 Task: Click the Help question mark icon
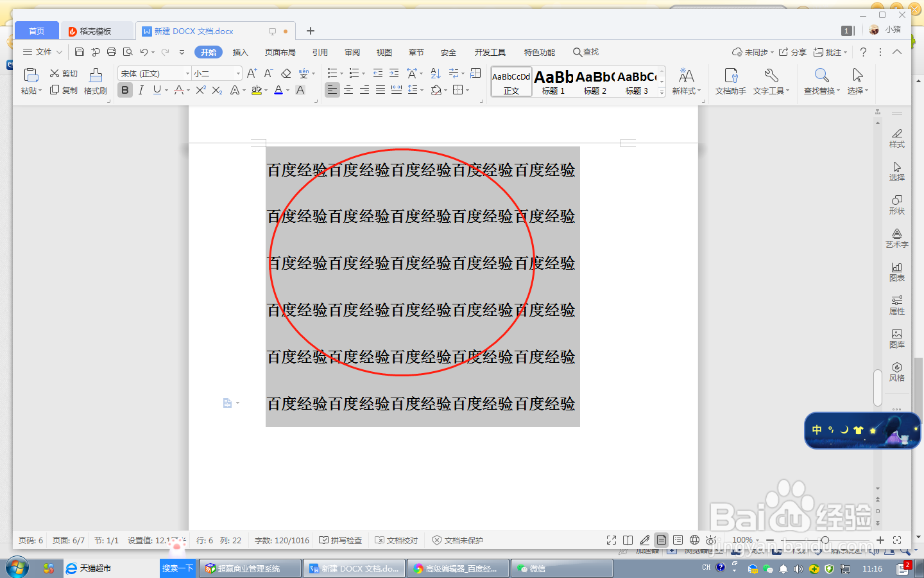coord(863,52)
